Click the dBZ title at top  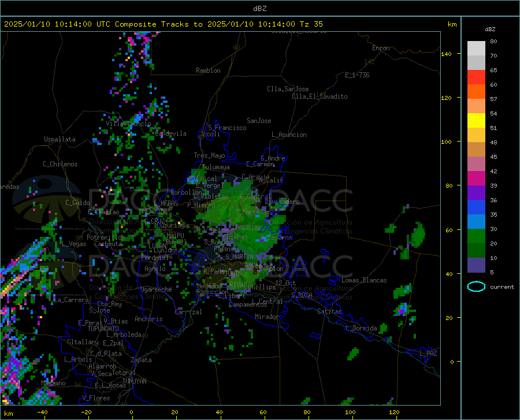tap(259, 9)
